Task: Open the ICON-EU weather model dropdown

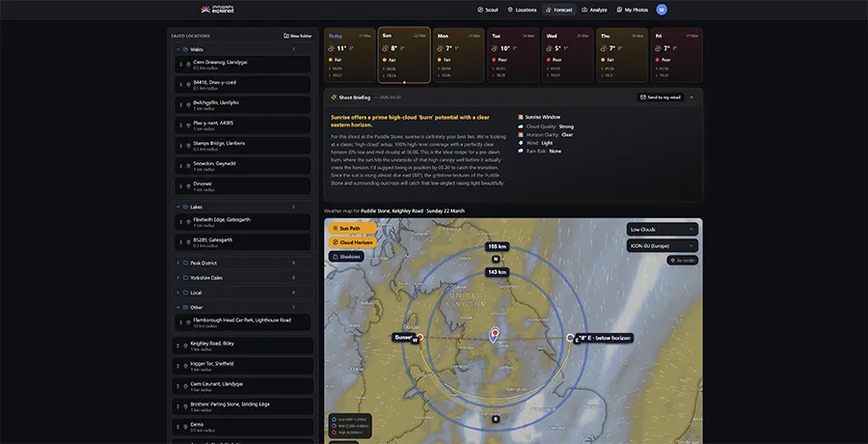Action: (662, 245)
